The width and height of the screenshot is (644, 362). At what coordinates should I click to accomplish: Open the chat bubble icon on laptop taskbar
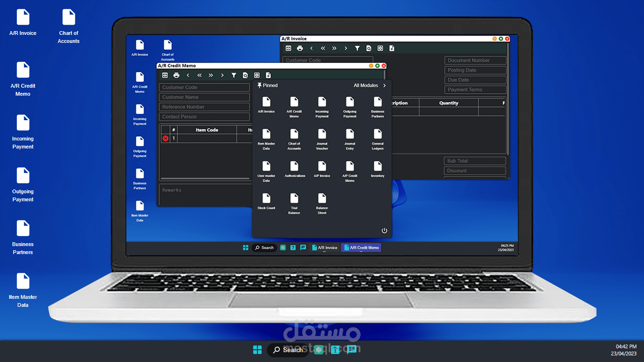click(x=303, y=247)
